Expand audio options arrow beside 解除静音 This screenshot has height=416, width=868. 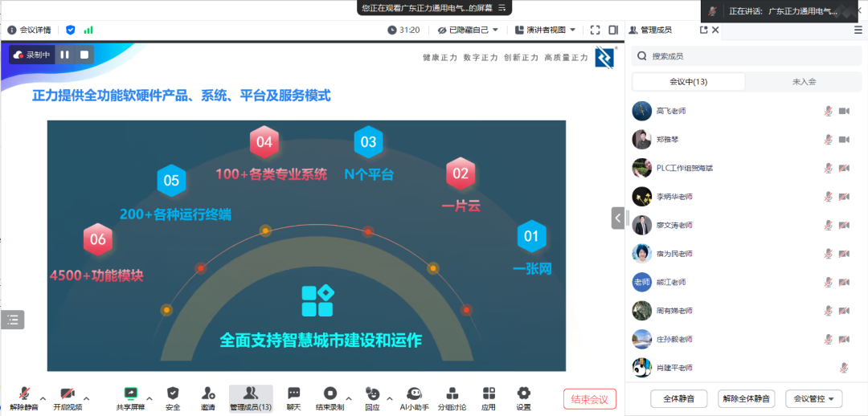[43, 398]
